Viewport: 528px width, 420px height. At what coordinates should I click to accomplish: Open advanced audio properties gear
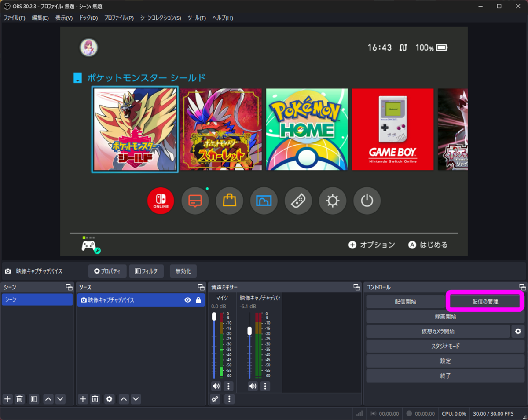215,399
